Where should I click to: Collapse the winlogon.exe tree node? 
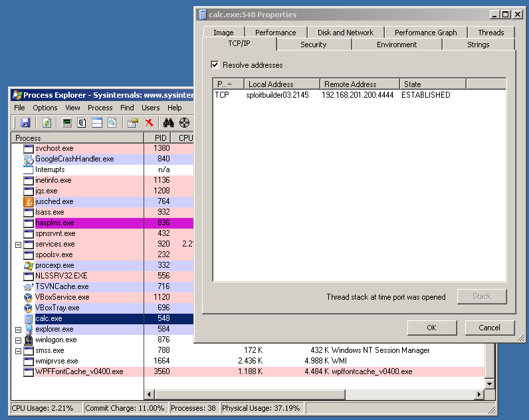18,340
